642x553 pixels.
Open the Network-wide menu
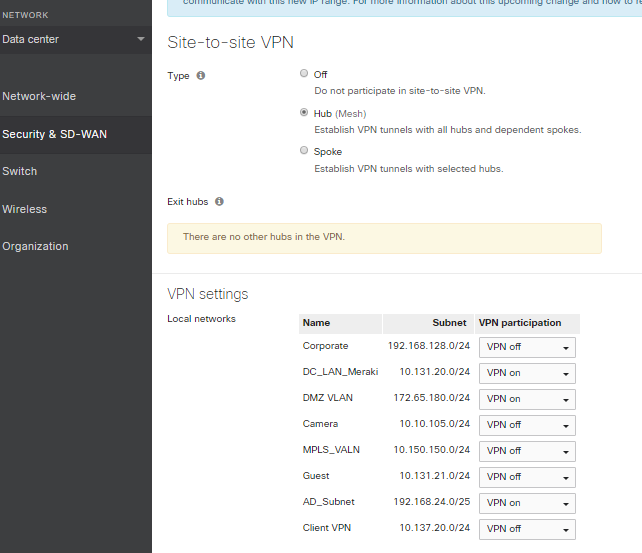click(39, 97)
